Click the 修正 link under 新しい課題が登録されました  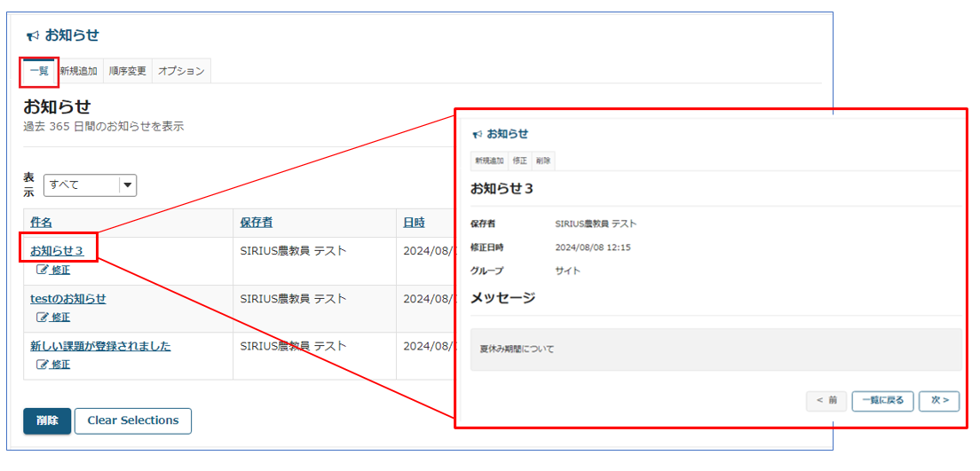tap(60, 365)
